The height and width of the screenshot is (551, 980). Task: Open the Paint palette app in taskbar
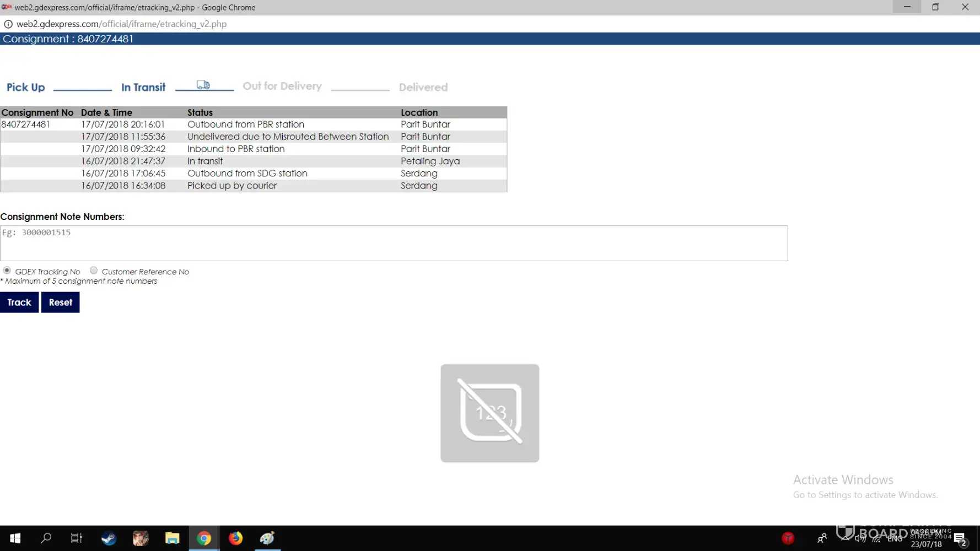pos(267,538)
